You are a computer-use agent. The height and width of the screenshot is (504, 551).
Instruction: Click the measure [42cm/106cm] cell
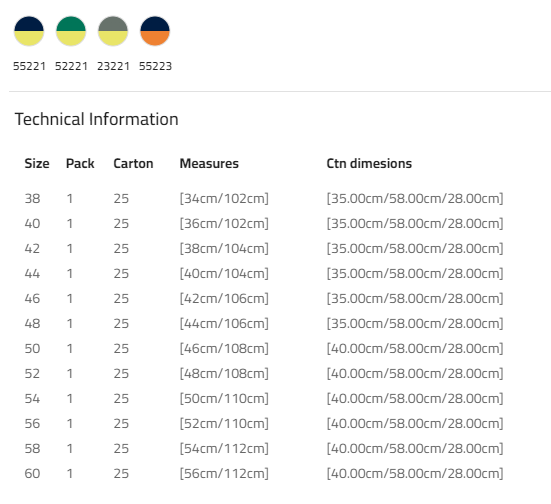click(224, 298)
